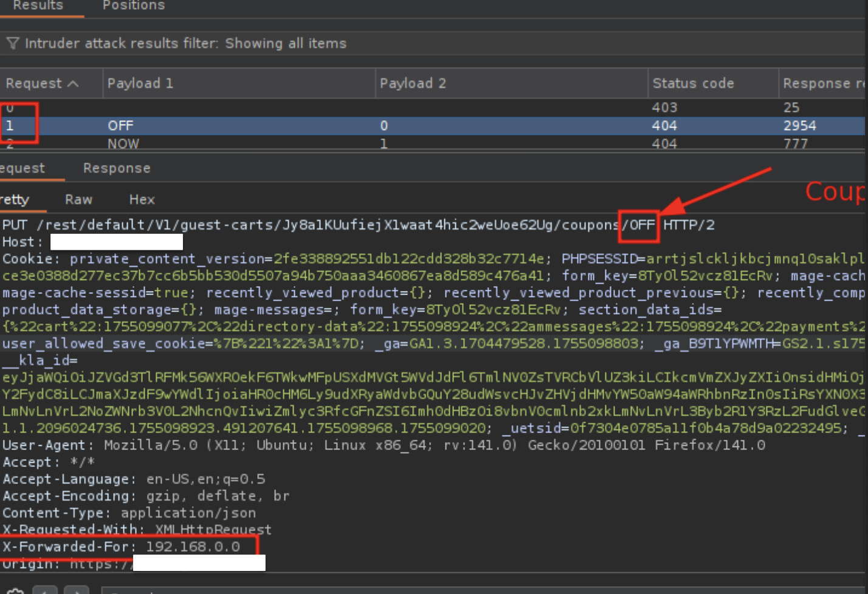
Task: Open the Positions tab
Action: coord(134,6)
